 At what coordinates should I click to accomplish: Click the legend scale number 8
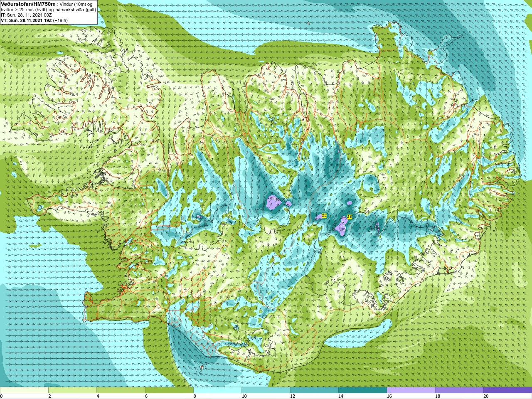[x=195, y=396]
